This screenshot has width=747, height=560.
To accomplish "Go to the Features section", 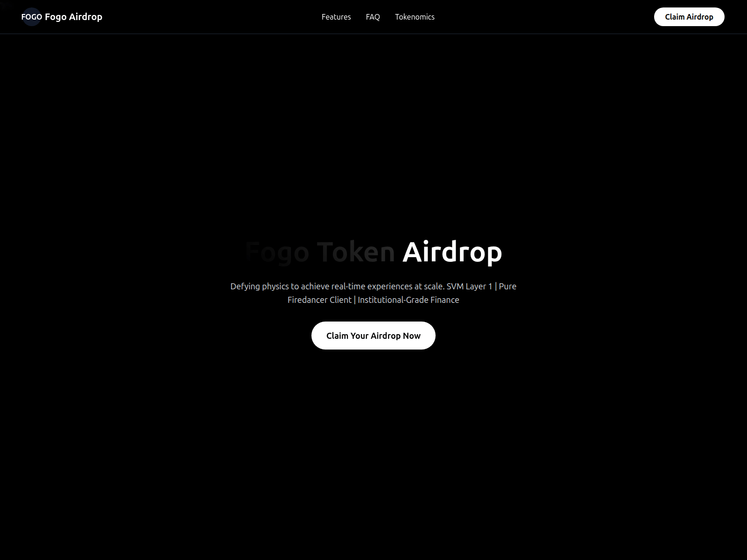I will 336,17.
